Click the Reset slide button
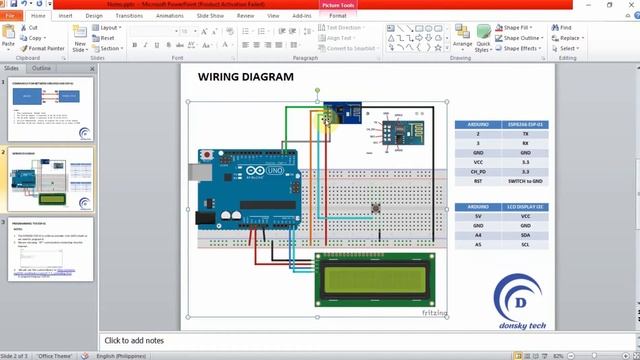This screenshot has height=360, width=640. pyautogui.click(x=103, y=38)
